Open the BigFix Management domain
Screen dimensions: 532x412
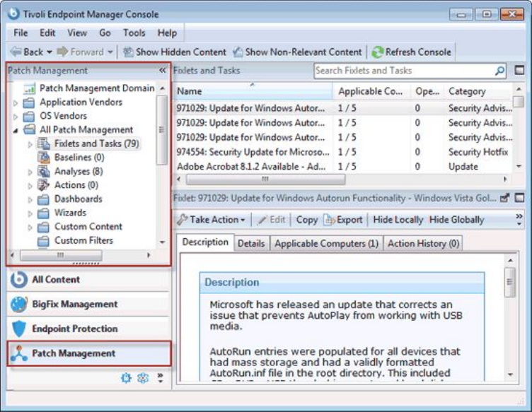coord(88,304)
